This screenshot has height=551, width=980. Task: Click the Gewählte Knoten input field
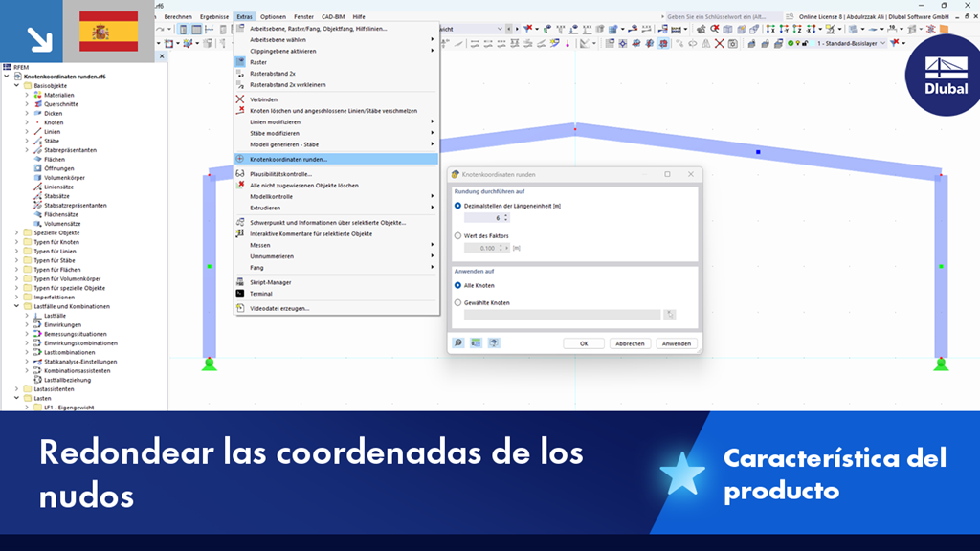pos(562,315)
